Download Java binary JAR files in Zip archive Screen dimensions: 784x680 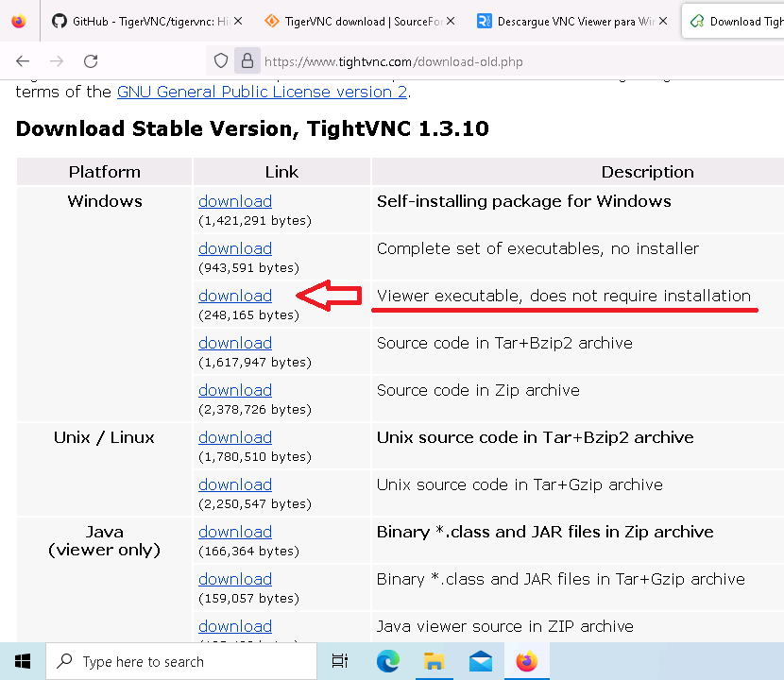click(x=235, y=532)
